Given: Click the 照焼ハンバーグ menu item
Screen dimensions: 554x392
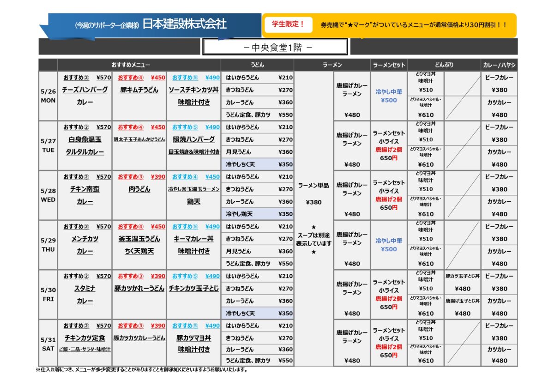Looking at the screenshot, I should pyautogui.click(x=194, y=139).
